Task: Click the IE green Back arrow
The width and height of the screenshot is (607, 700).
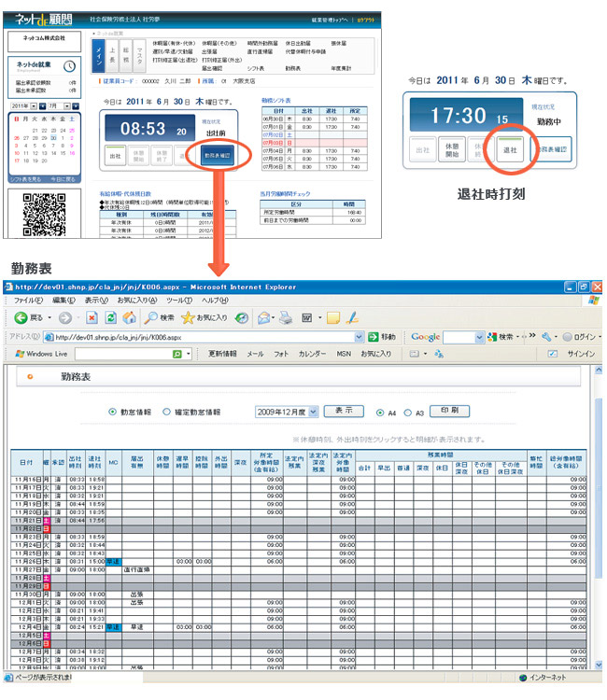Action: [21, 318]
